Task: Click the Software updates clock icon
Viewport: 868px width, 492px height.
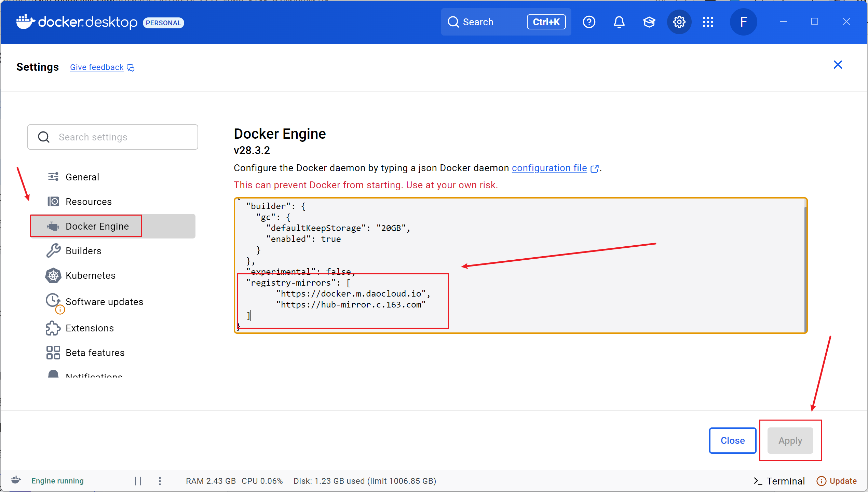Action: click(x=53, y=300)
